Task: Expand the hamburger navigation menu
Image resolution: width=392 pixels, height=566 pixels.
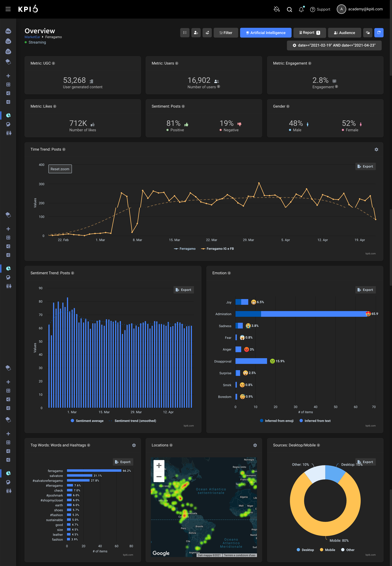Action: [x=8, y=9]
